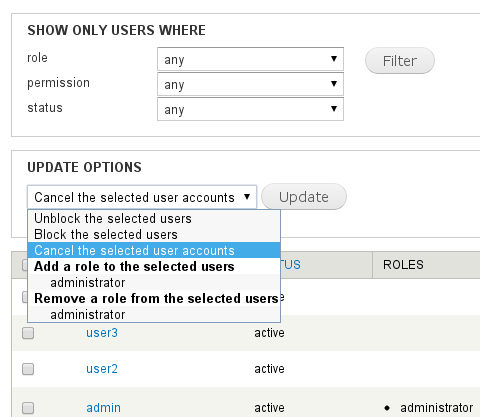Open the user3 profile link

[102, 333]
